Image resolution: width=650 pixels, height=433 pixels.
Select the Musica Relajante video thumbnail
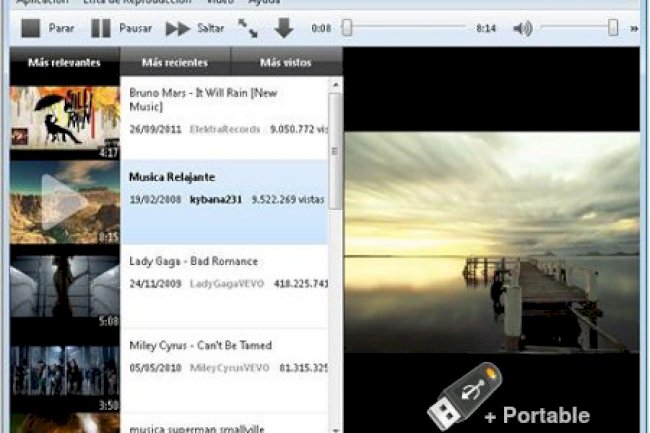(65, 202)
